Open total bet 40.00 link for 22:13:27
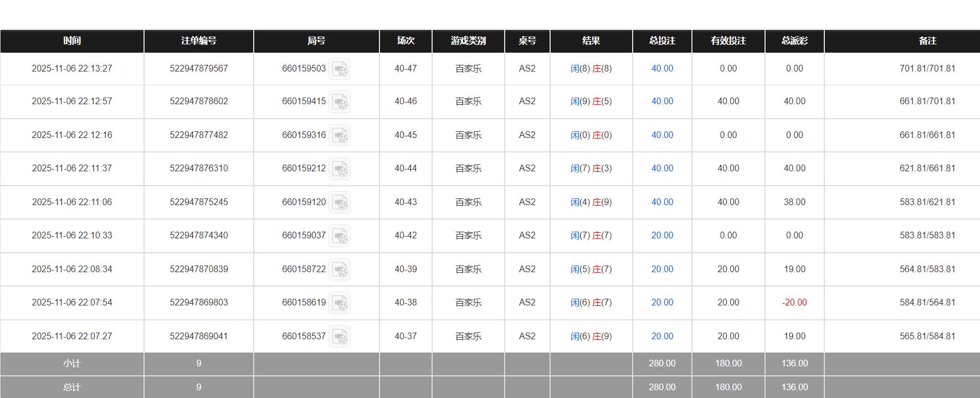Screen dimensions: 980x398 tap(662, 69)
